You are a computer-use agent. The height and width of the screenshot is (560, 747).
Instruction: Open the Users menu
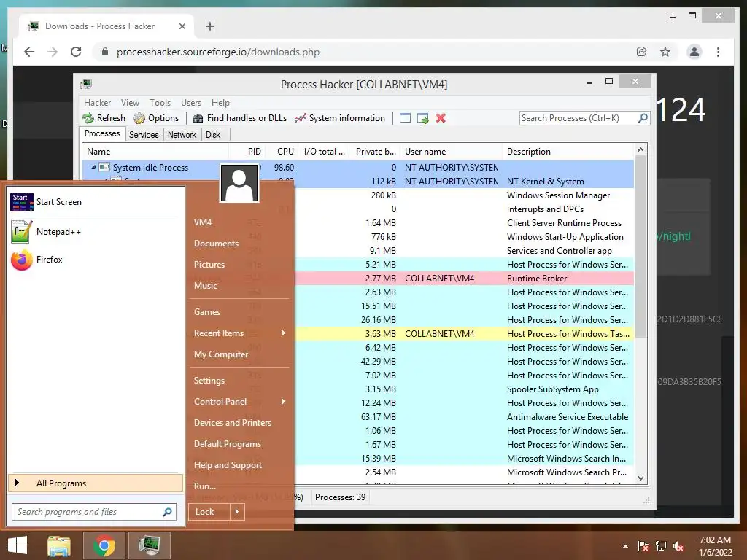click(190, 103)
